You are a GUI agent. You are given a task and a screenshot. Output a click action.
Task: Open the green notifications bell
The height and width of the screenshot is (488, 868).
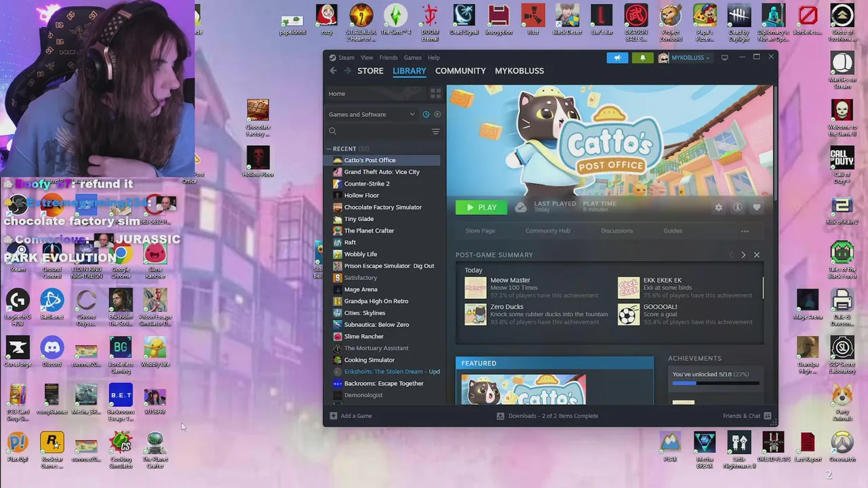click(642, 58)
